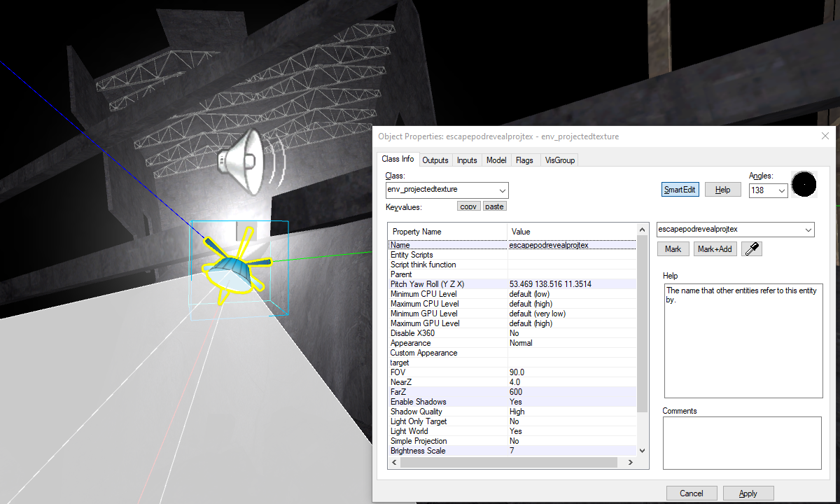Select the Entity Scripts property row
The image size is (840, 504).
pyautogui.click(x=512, y=255)
